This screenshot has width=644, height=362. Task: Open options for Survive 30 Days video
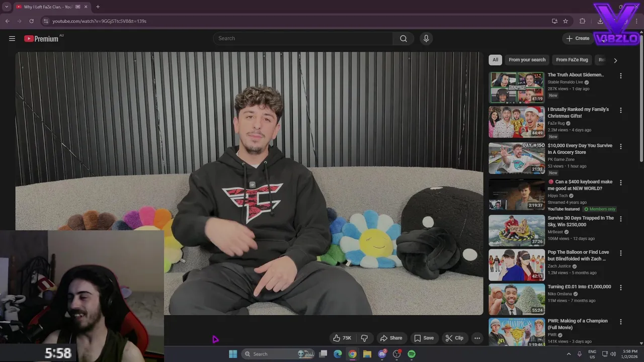620,219
